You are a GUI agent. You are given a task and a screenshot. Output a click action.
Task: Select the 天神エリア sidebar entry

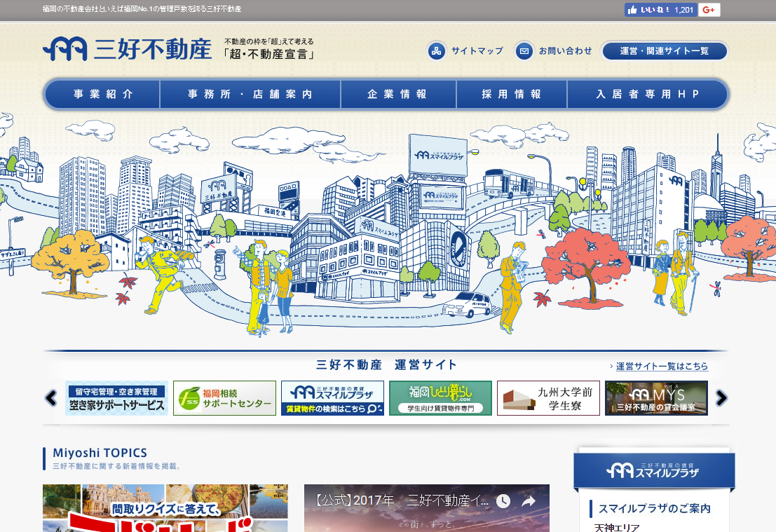tap(617, 528)
